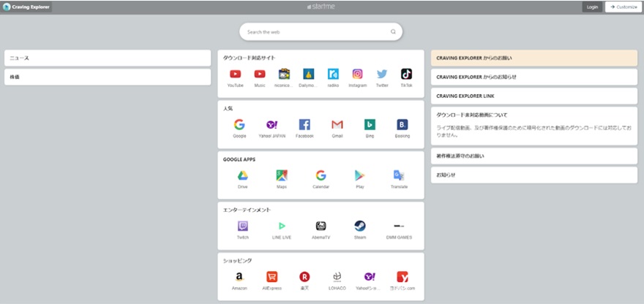Open the ヨドバシ.com shopping icon
644x304 pixels.
(402, 277)
